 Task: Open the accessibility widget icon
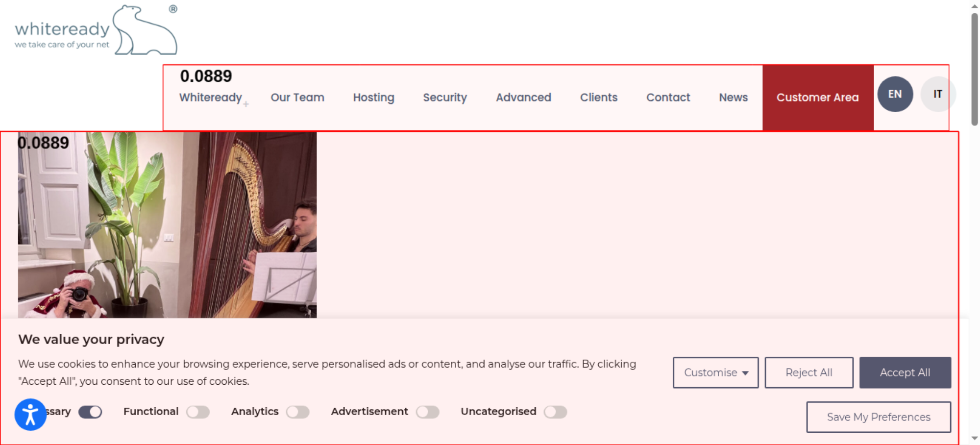click(30, 415)
